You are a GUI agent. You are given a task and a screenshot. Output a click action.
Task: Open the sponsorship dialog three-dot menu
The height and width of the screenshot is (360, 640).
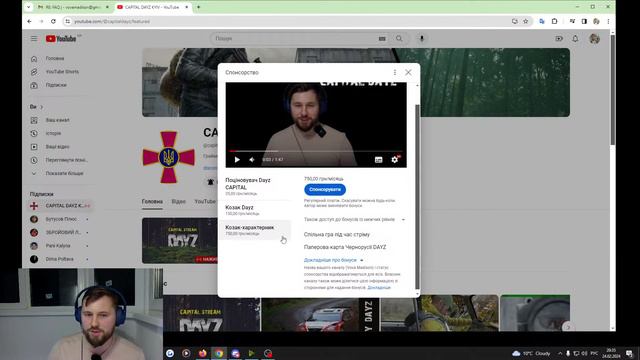tap(395, 72)
